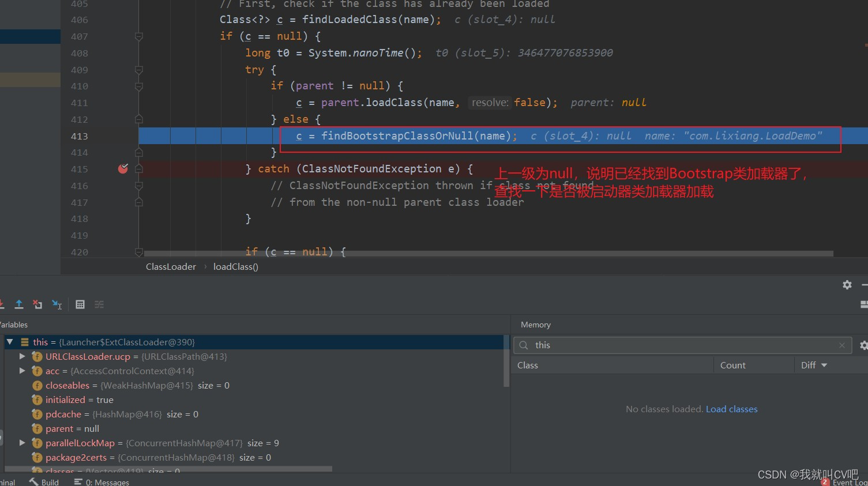Click the Variables panel vertical scrollbar
The width and height of the screenshot is (868, 486).
pyautogui.click(x=506, y=361)
